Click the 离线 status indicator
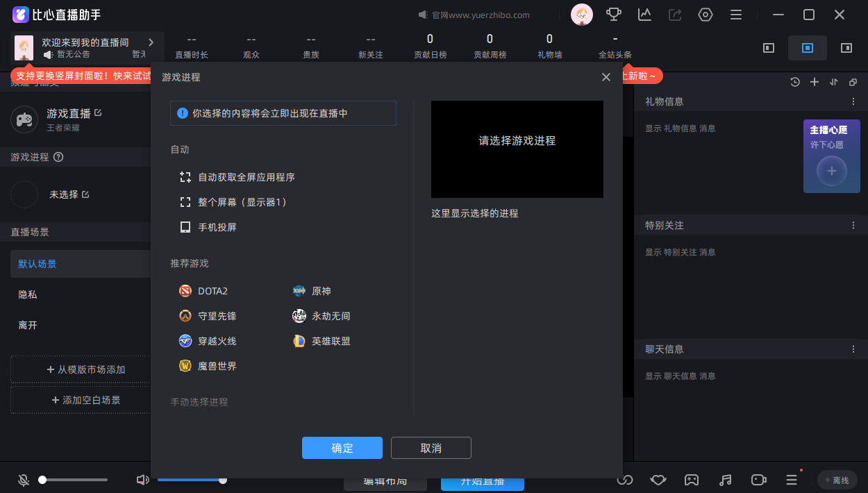The width and height of the screenshot is (868, 493). click(x=837, y=480)
